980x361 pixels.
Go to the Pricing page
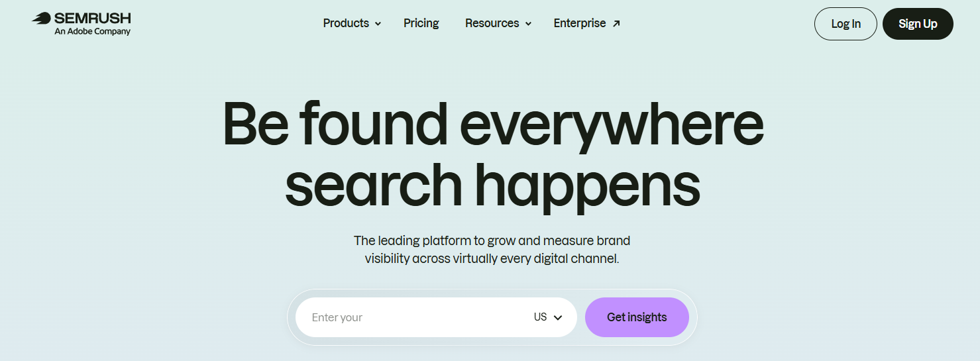421,23
